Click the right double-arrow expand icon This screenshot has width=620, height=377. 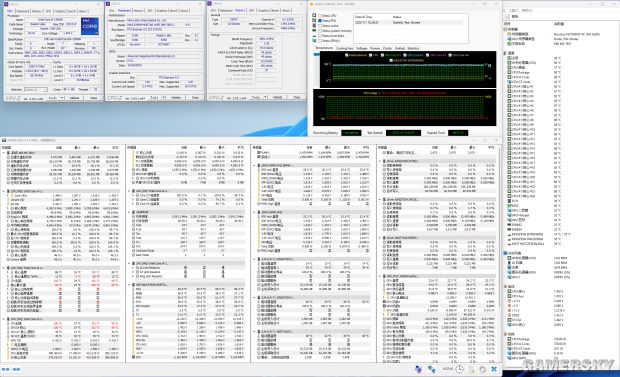[x=16, y=369]
